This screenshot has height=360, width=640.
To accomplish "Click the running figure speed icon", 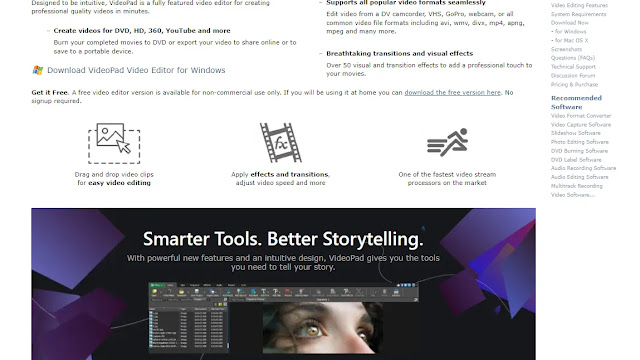I will point(447,142).
